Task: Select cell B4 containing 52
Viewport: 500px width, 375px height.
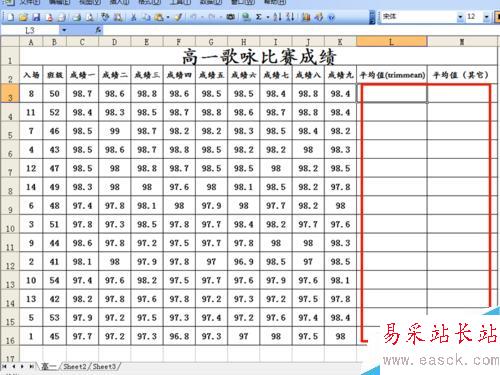Action: coord(55,112)
